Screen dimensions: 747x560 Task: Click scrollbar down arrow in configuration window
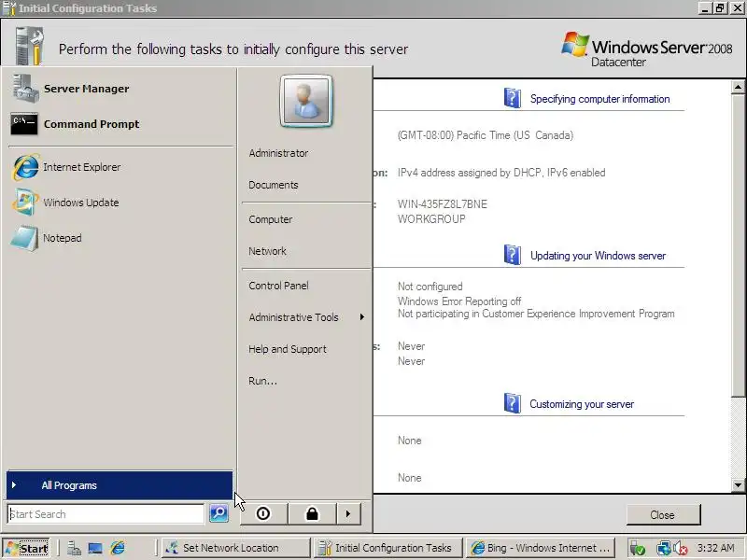738,485
